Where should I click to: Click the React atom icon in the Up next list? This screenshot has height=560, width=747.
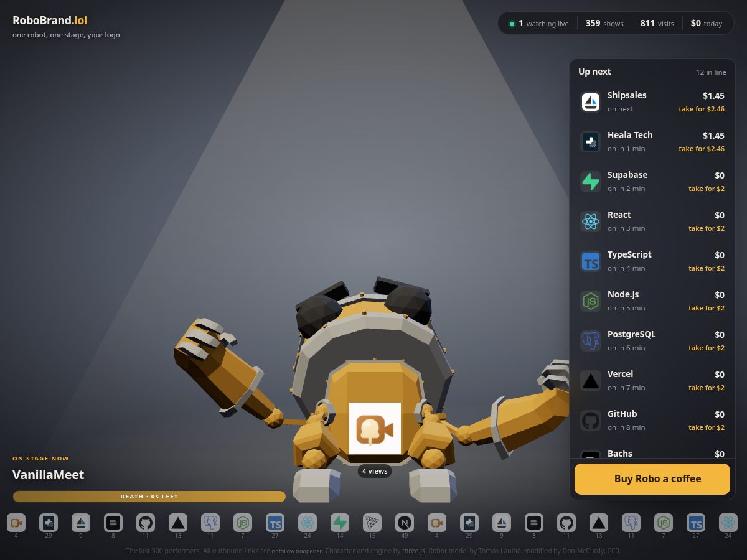point(591,222)
